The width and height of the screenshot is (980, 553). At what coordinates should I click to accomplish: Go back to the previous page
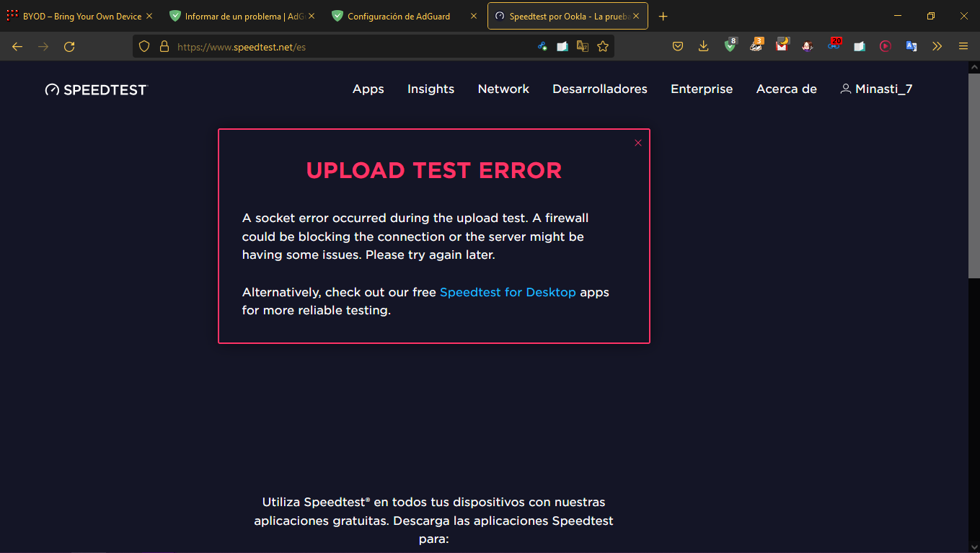coord(17,46)
